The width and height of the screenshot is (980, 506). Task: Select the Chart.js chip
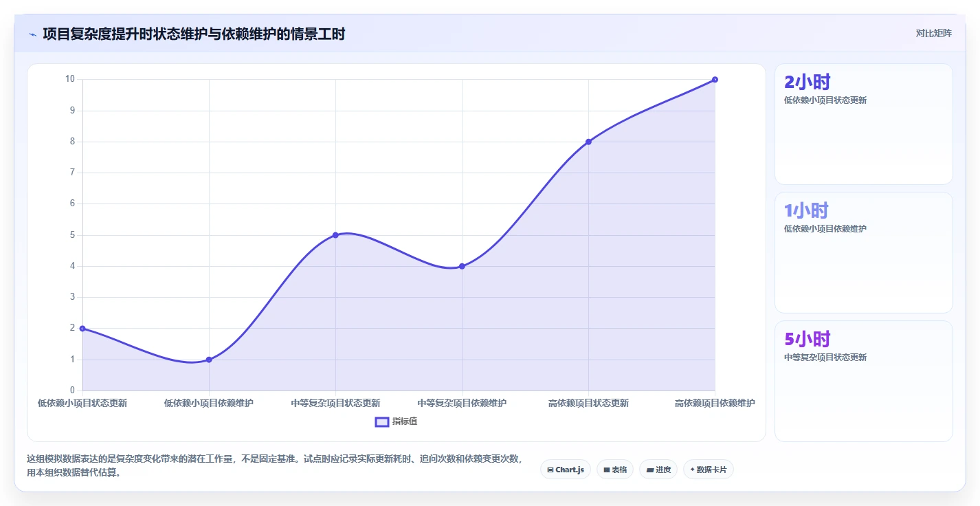565,470
